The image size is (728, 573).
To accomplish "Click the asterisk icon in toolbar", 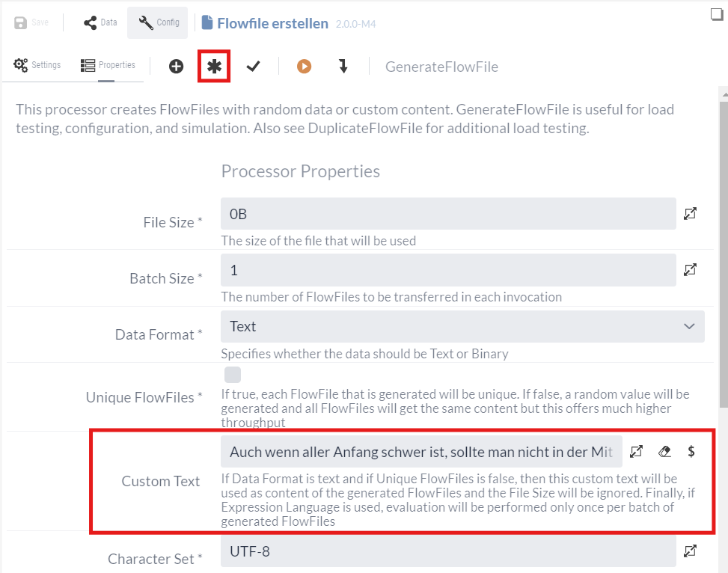I will (x=215, y=67).
